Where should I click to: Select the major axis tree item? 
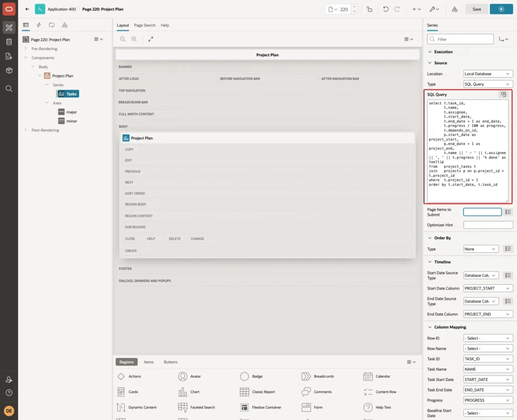coord(68,112)
